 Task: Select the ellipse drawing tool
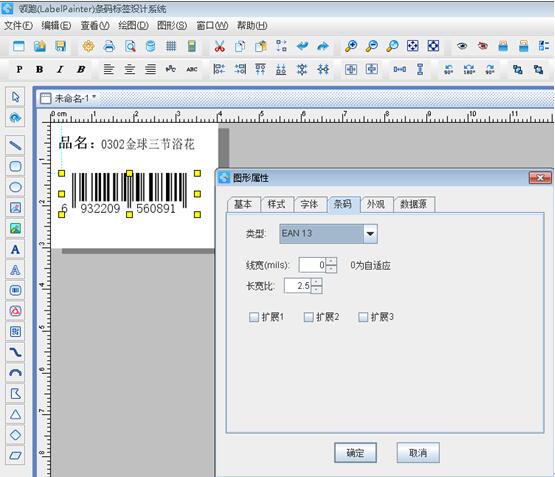click(15, 187)
